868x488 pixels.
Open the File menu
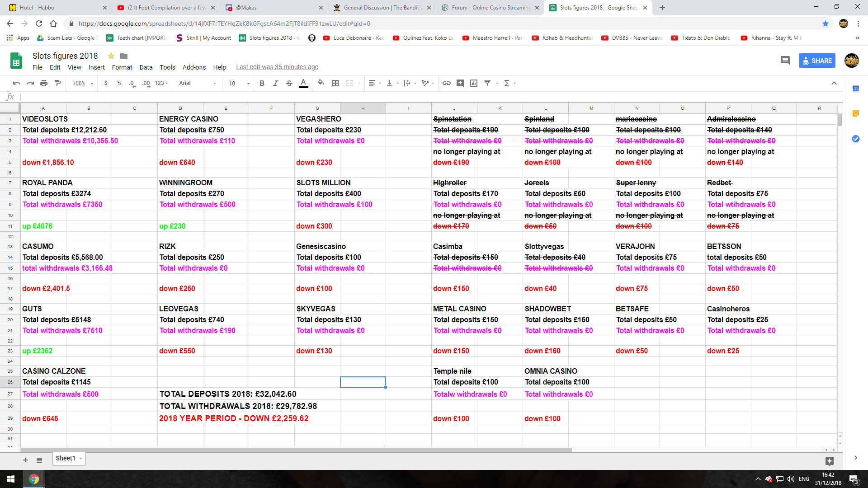(38, 67)
